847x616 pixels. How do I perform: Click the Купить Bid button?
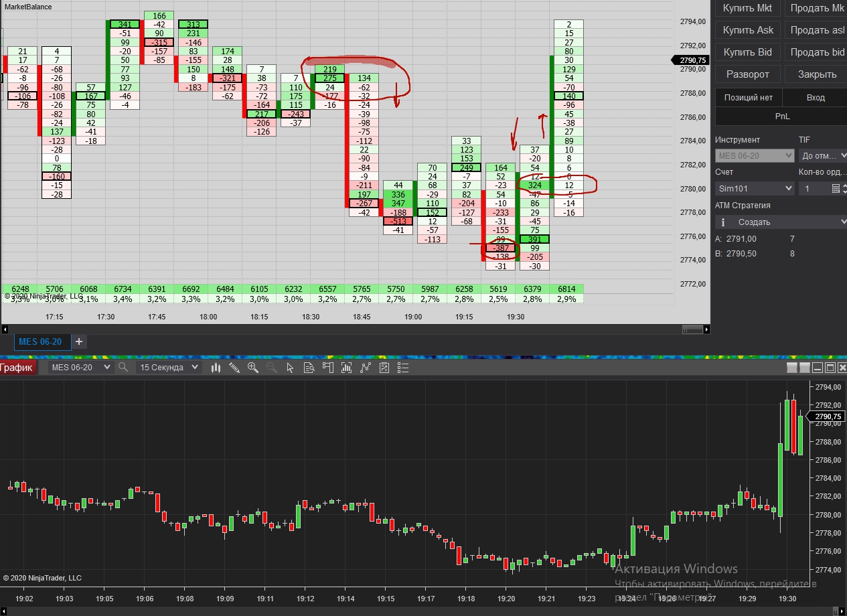pyautogui.click(x=748, y=52)
